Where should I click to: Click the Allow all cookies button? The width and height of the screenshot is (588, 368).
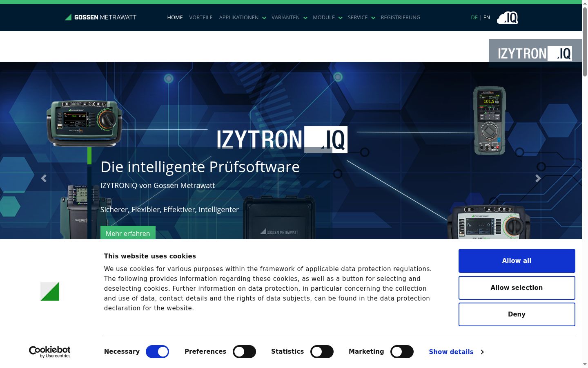(x=517, y=261)
